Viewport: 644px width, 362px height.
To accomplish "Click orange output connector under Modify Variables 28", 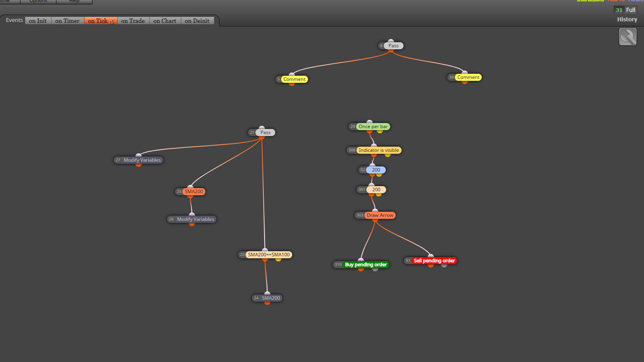I will click(x=192, y=224).
